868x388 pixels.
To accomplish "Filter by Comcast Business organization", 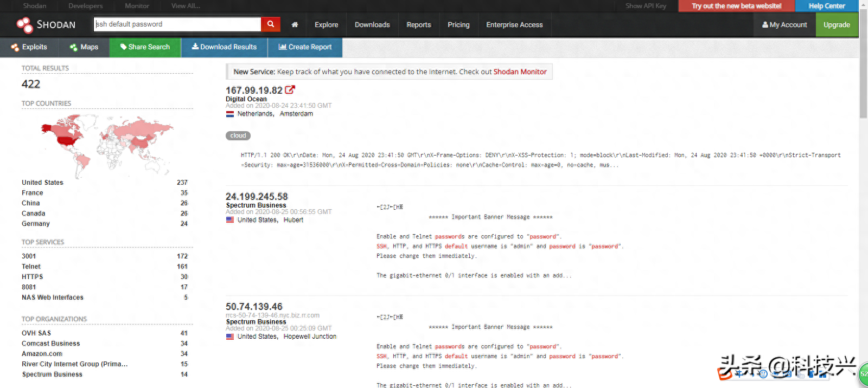I will [x=51, y=344].
